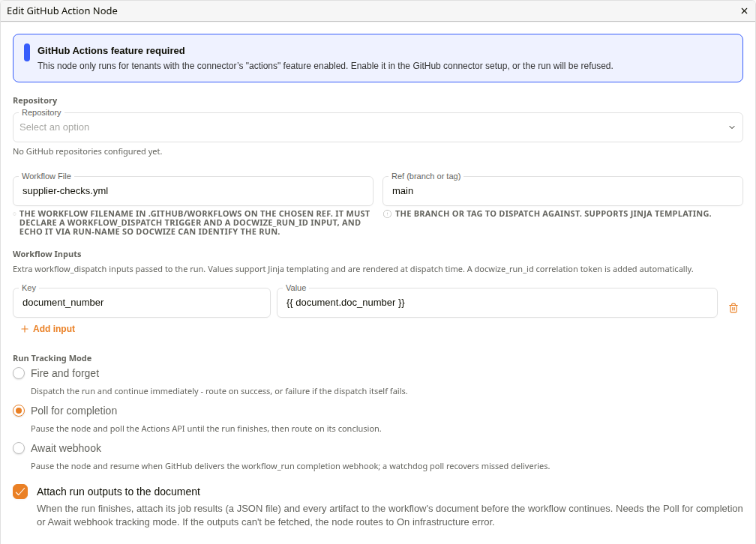Click the bold Repository section heading
This screenshot has width=756, height=544.
coord(34,100)
